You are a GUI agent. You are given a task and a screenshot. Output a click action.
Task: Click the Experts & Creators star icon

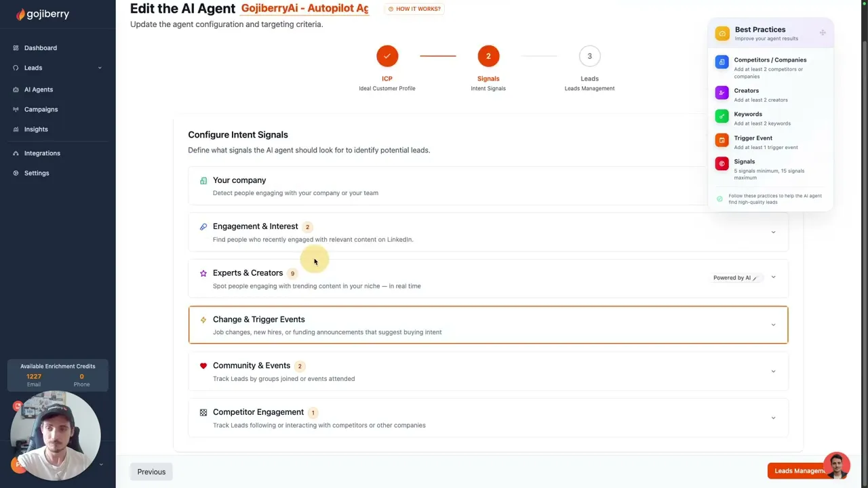[x=203, y=273]
